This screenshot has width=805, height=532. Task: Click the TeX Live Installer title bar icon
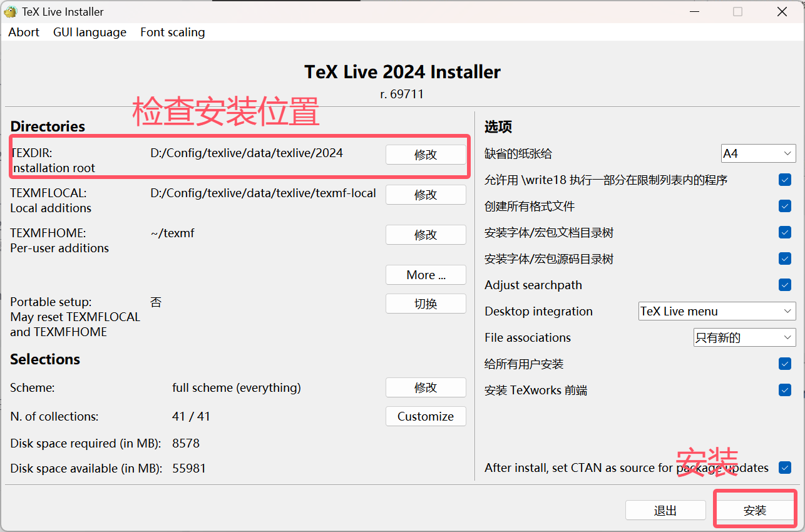pos(10,11)
